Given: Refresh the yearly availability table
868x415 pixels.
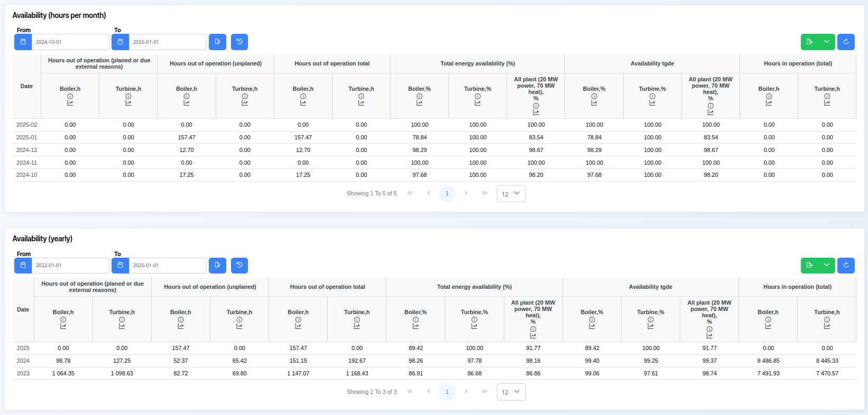Looking at the screenshot, I should (846, 266).
